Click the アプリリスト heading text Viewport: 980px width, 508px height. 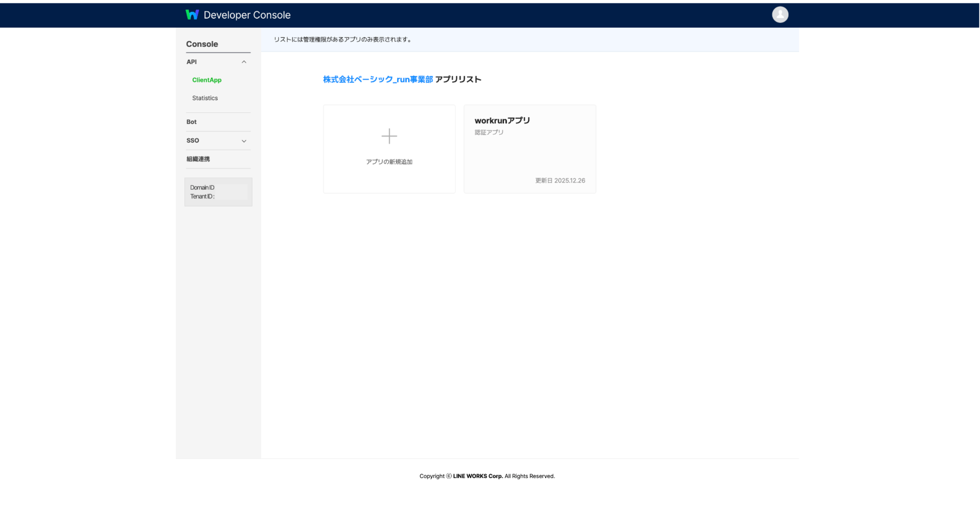[458, 79]
